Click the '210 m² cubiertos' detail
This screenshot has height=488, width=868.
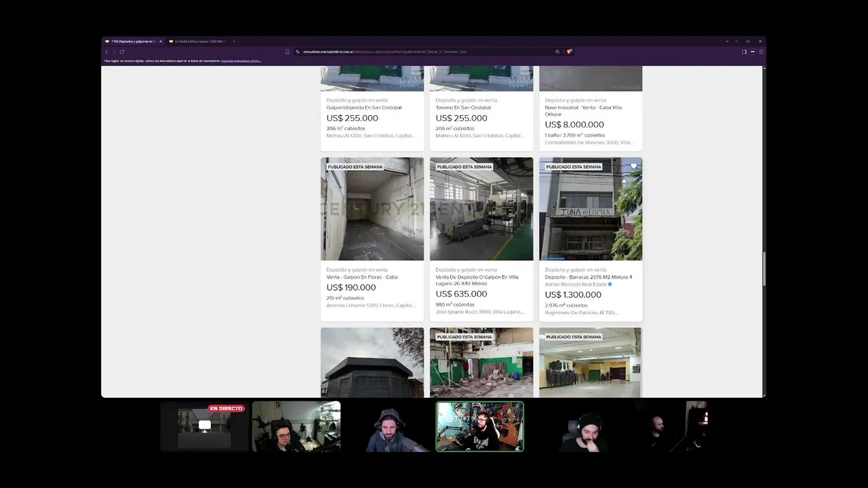(345, 298)
